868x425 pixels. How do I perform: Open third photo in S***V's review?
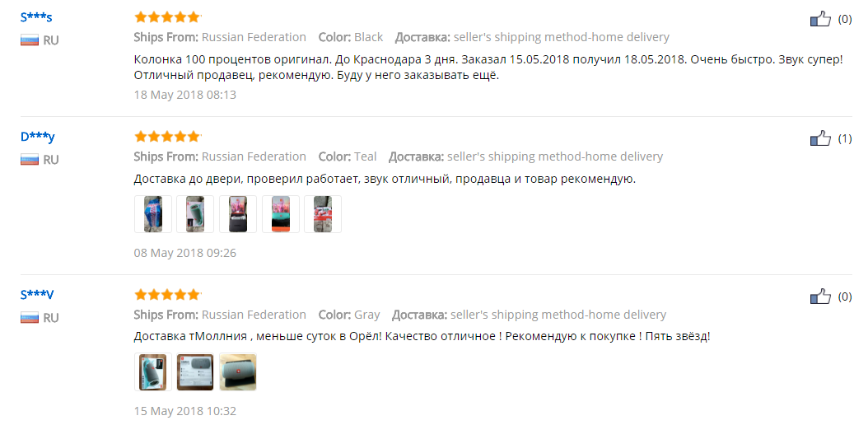[x=238, y=372]
